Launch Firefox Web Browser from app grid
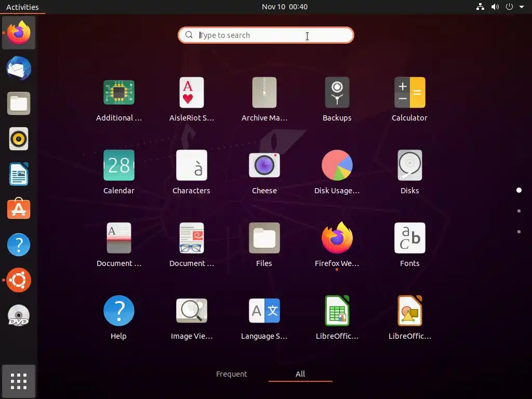This screenshot has height=399, width=532. (337, 238)
